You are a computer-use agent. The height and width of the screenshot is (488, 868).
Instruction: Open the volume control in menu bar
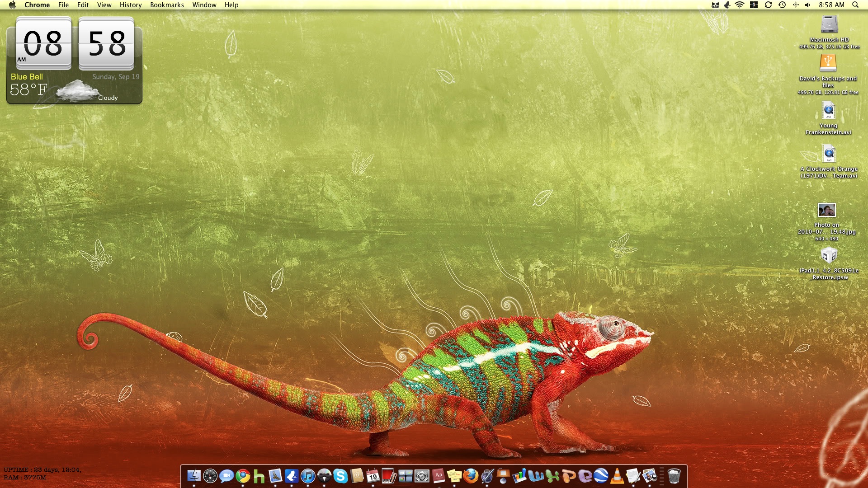click(808, 5)
